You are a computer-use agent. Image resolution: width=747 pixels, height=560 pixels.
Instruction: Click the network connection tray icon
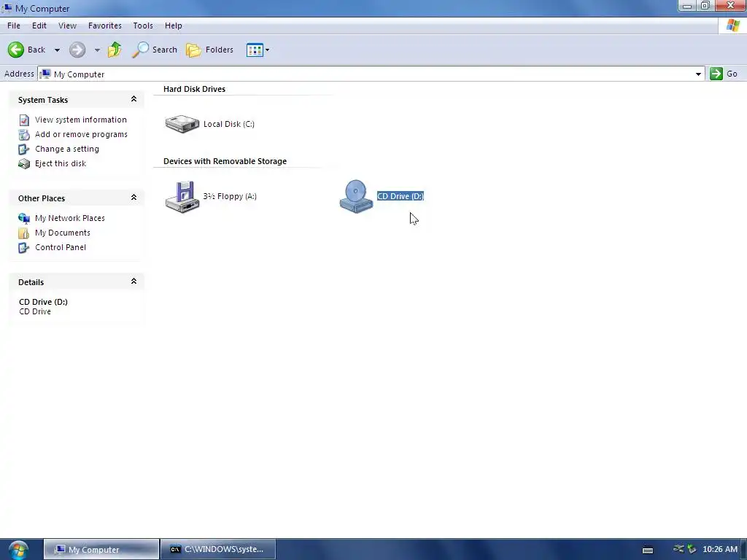(678, 549)
